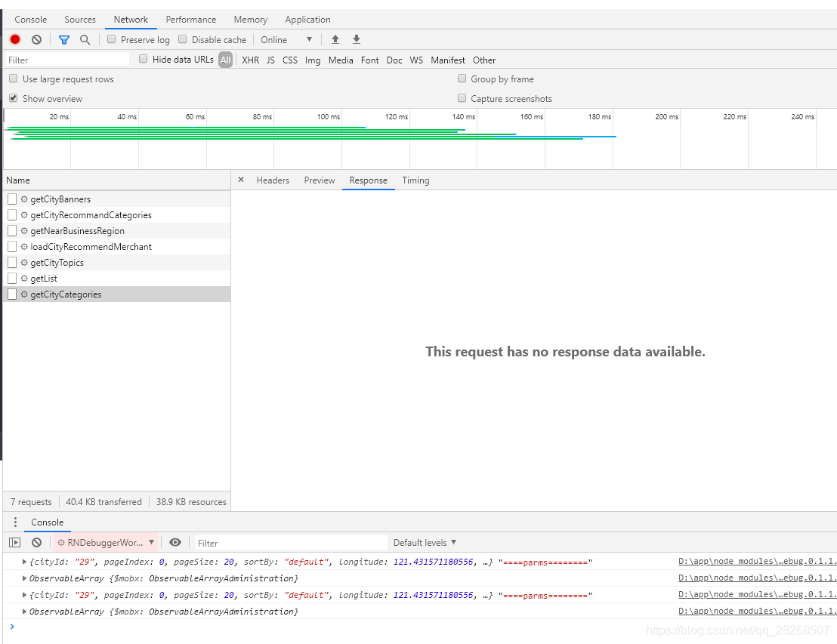Viewport: 837px width, 644px height.
Task: Expand second cityId object log entry
Action: click(24, 595)
